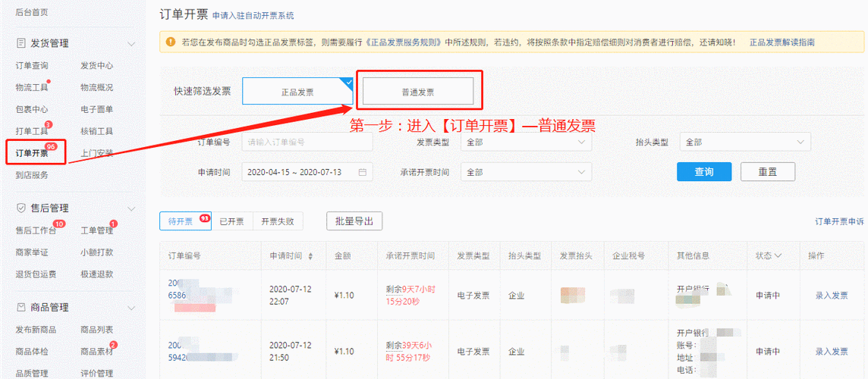Open 包裹中心 in the sidebar
The image size is (868, 379).
(x=32, y=109)
